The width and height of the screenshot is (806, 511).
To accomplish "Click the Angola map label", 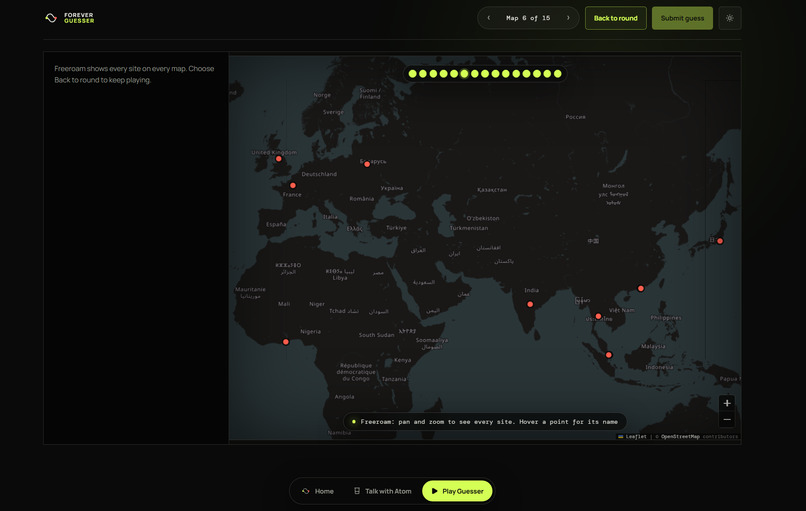I will [x=344, y=397].
